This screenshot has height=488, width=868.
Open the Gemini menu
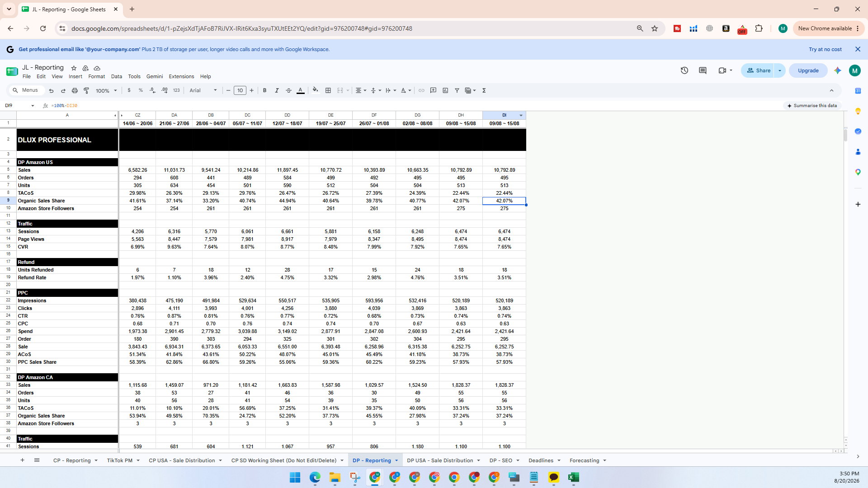click(x=155, y=76)
